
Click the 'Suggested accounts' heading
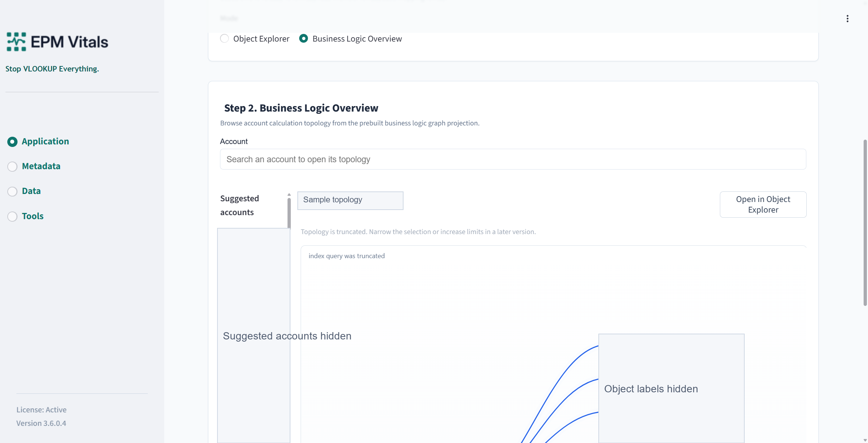(x=239, y=206)
